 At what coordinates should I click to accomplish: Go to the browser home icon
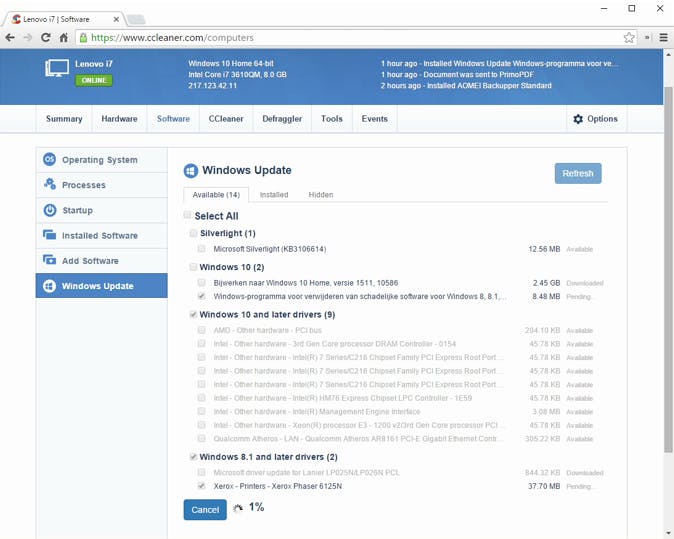click(x=64, y=38)
